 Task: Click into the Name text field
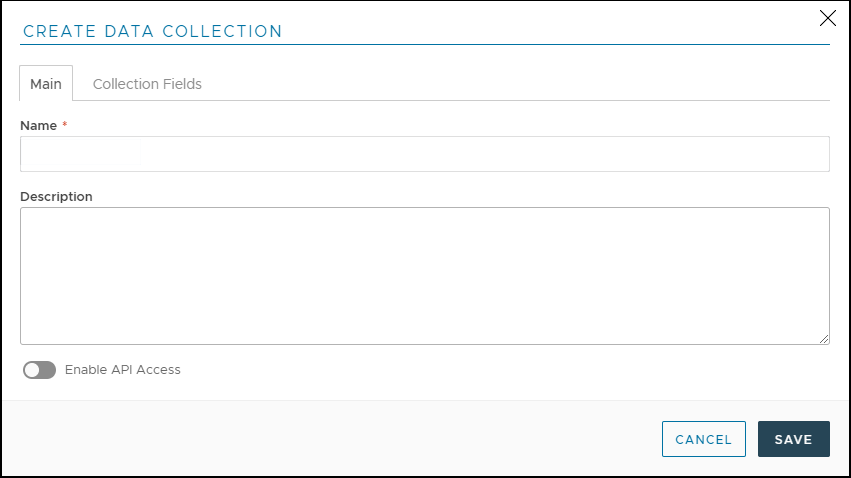click(424, 154)
